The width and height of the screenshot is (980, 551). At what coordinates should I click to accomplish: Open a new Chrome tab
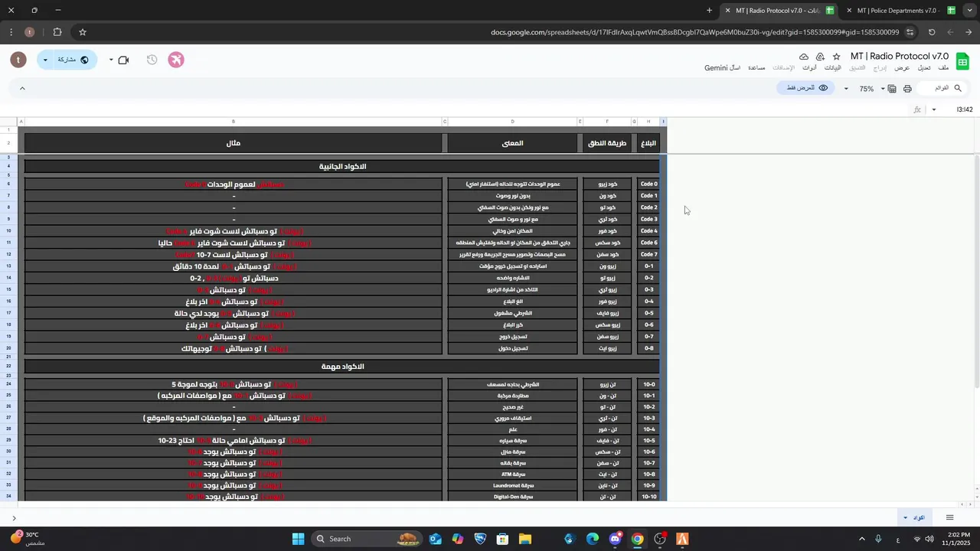[709, 11]
